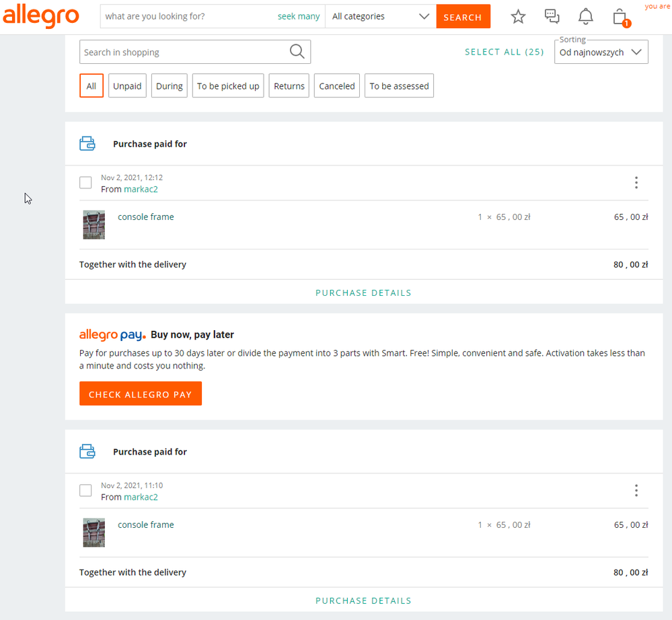672x620 pixels.
Task: Click the 'you are' text at top right
Action: tap(657, 6)
